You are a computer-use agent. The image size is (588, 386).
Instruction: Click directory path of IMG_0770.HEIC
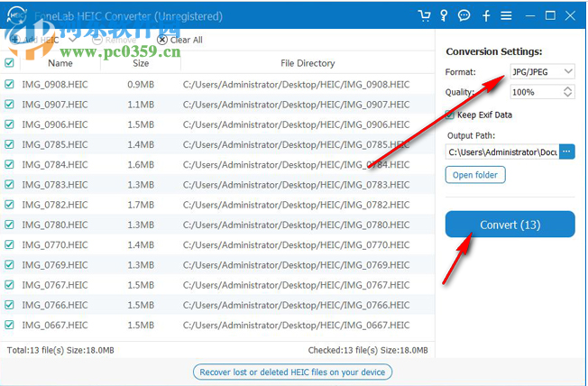[296, 245]
